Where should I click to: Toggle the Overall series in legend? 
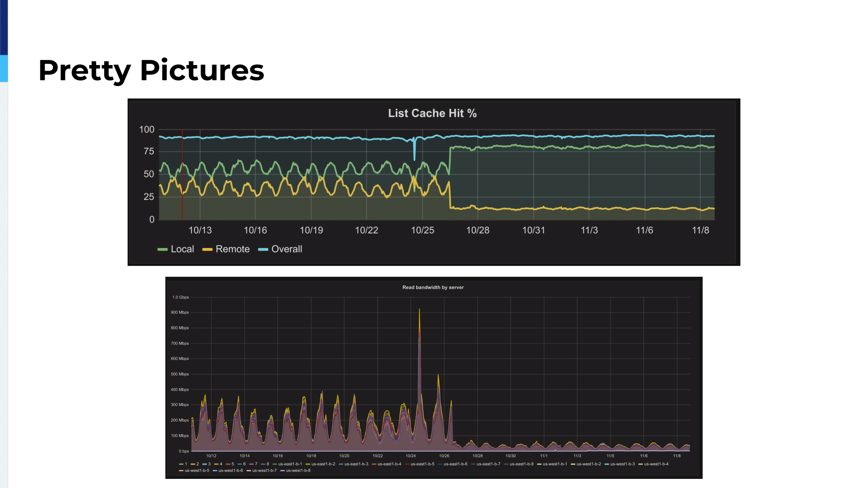pos(286,249)
